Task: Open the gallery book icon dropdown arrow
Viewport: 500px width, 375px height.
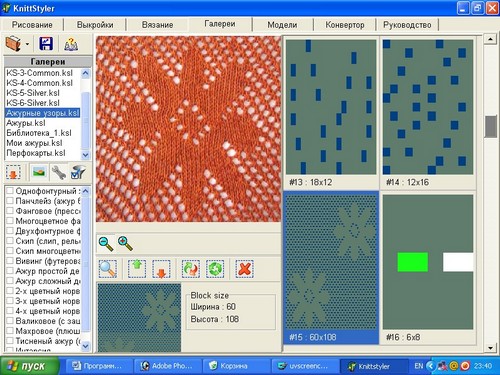Action: pos(27,44)
